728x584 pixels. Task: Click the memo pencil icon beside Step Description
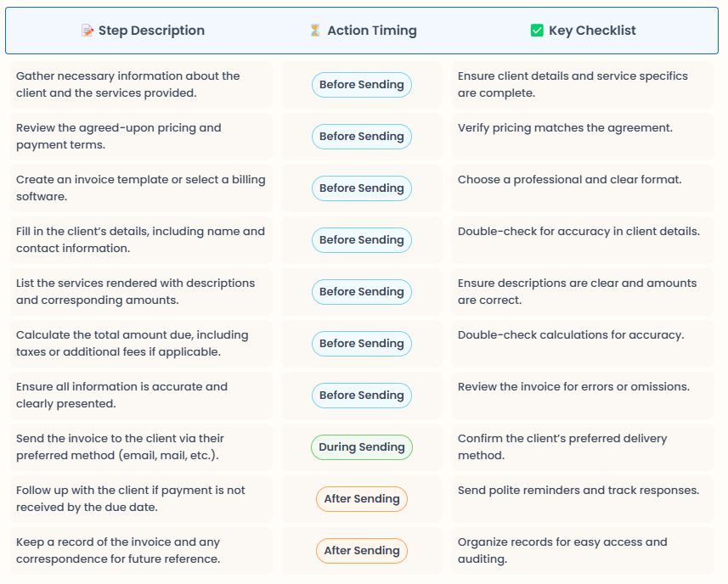coord(87,31)
